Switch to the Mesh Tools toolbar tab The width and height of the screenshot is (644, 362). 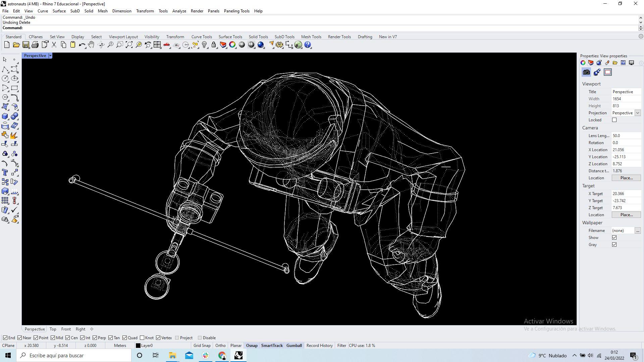click(x=311, y=37)
